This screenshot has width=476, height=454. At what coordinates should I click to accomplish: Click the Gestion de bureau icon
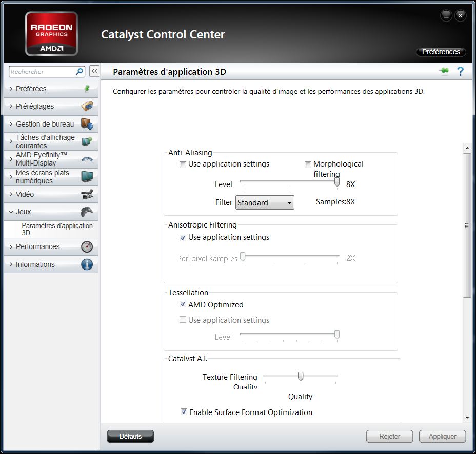[x=87, y=123]
